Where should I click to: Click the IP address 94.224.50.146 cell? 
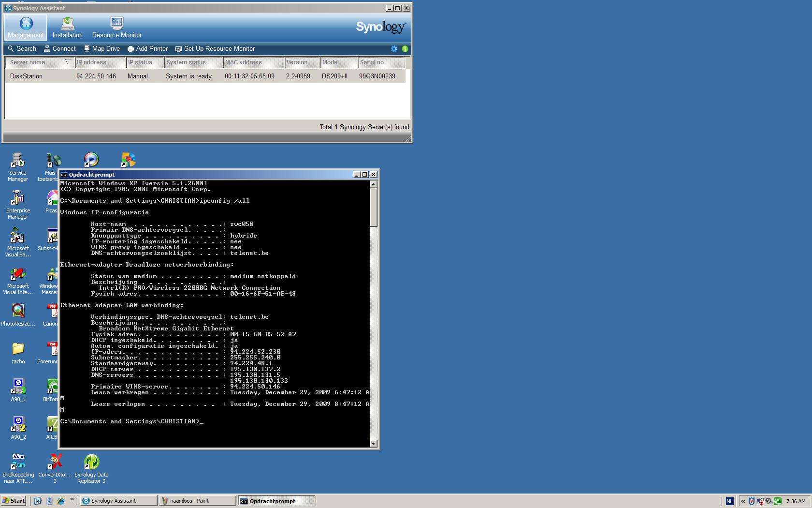click(x=96, y=76)
